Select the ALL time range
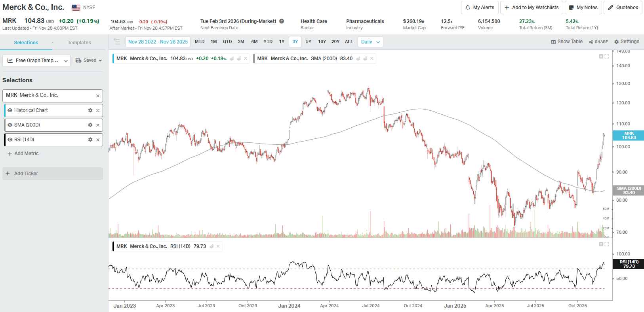Viewport: 644px width, 312px height. 349,42
